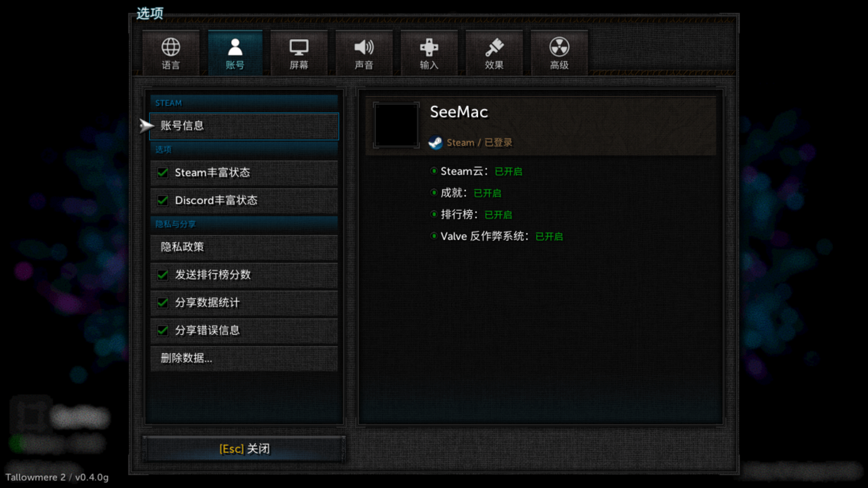Open the 高级 radiation icon tab
Viewport: 868px width, 488px height.
(x=559, y=52)
